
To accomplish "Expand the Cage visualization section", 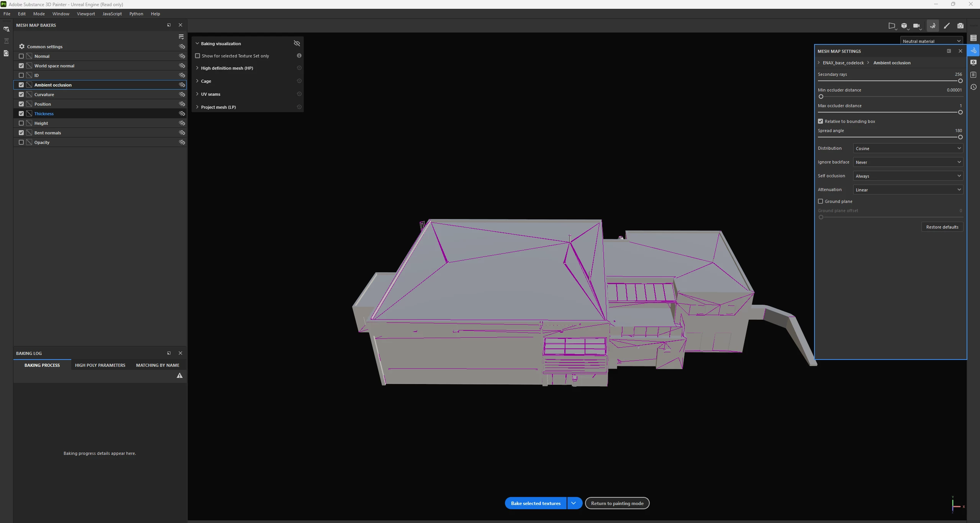I will (x=206, y=81).
